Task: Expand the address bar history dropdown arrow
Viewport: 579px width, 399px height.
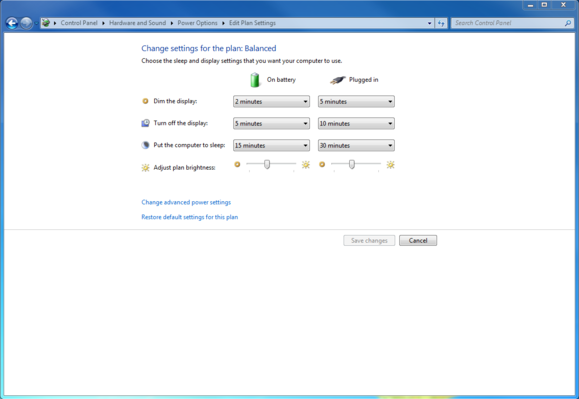Action: coord(429,23)
